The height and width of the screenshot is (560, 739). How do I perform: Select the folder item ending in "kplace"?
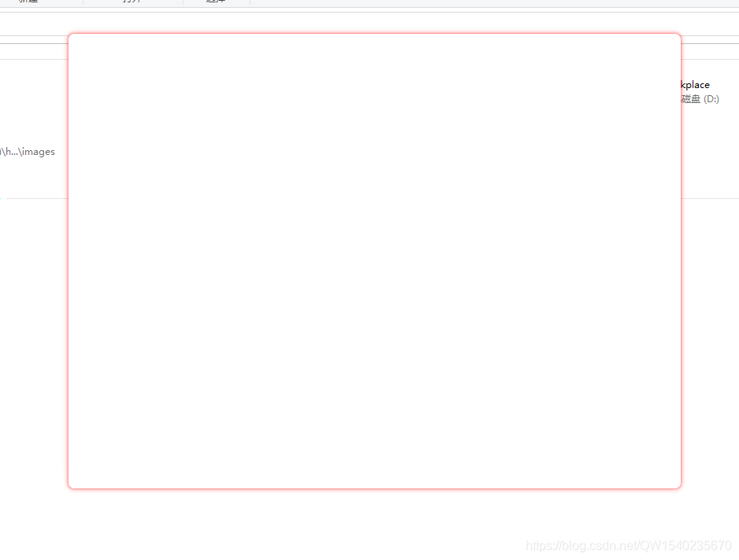tap(695, 85)
